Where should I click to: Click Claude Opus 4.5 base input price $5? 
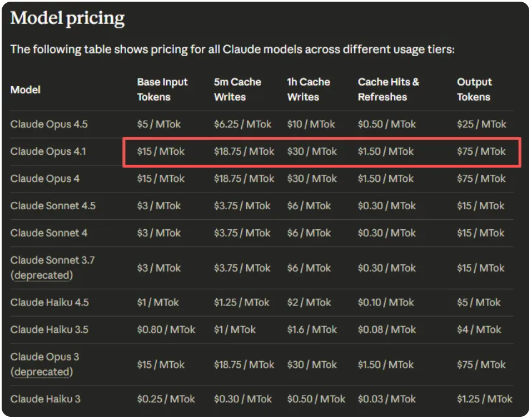pyautogui.click(x=159, y=124)
